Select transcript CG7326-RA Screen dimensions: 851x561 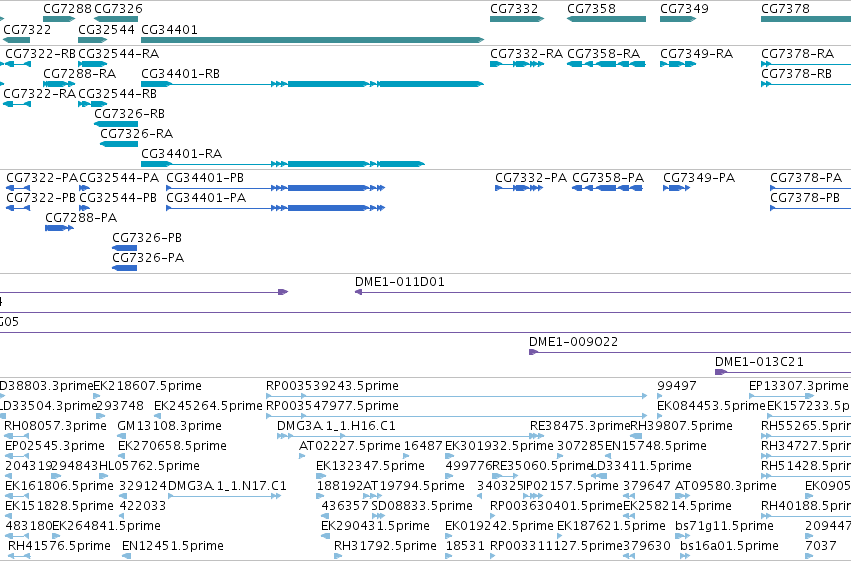tap(136, 134)
